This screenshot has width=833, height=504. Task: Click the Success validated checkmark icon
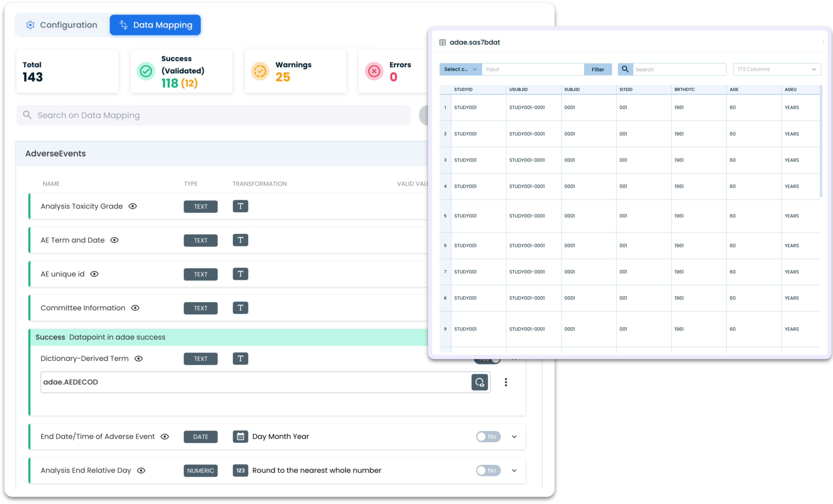[x=146, y=71]
